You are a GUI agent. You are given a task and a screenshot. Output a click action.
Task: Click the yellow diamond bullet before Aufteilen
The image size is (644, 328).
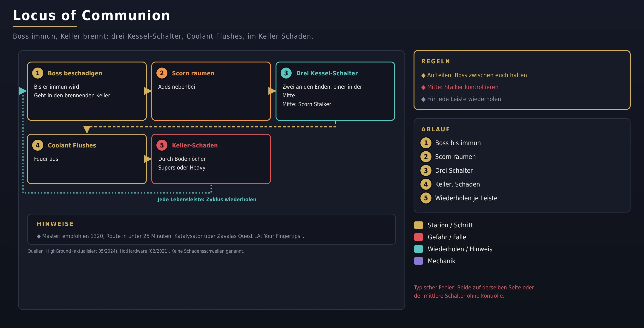pos(423,75)
